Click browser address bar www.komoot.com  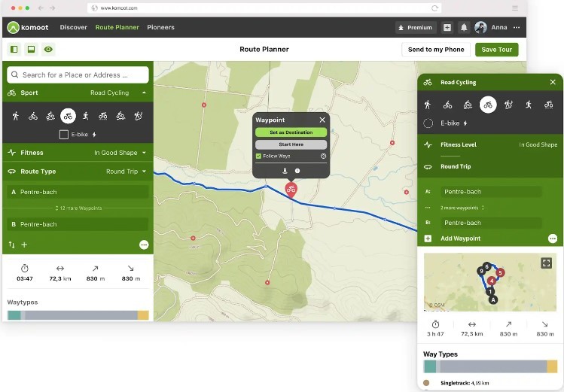264,8
